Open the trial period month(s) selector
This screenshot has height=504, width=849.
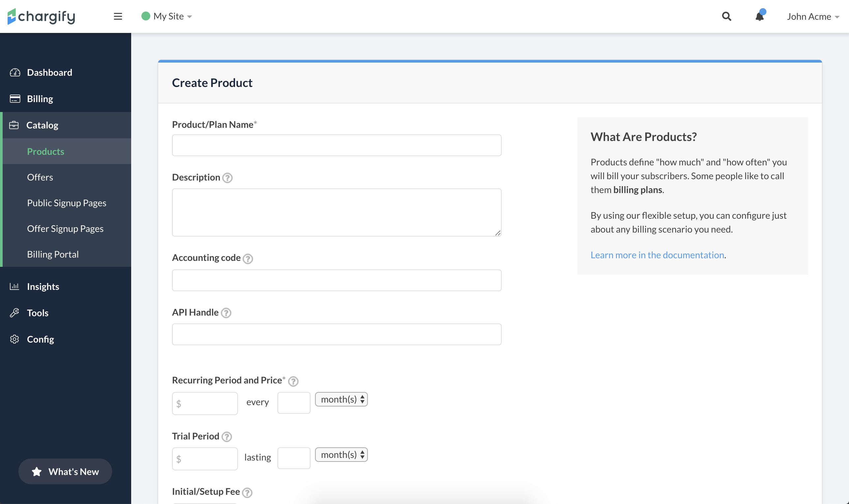341,454
